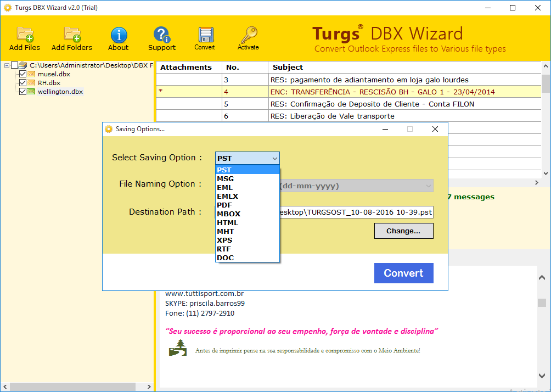
Task: Click the 'SKYPE: priscila.barros99' line
Action: [x=205, y=304]
